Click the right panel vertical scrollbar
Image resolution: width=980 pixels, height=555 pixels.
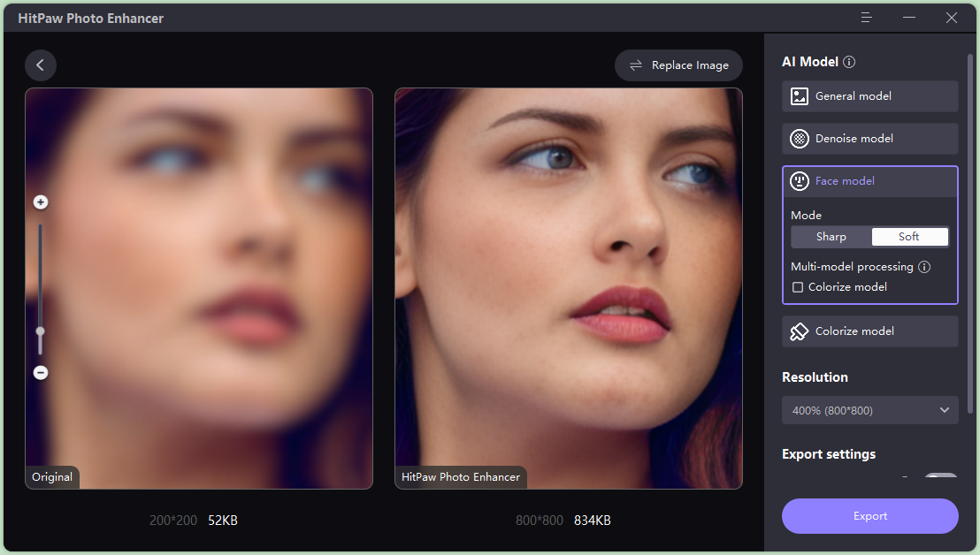(x=970, y=233)
